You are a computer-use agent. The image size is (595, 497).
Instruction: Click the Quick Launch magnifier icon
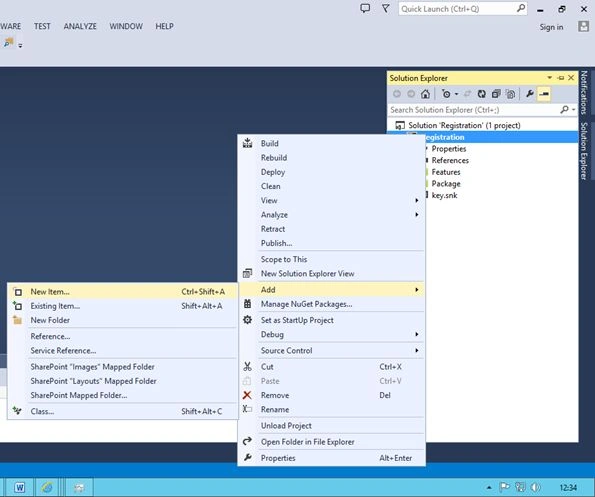pos(521,8)
